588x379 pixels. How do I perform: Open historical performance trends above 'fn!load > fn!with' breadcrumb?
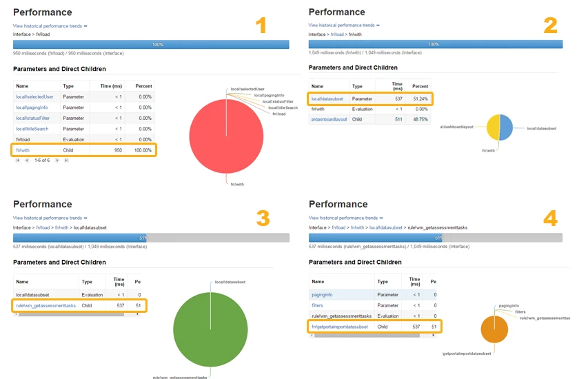344,25
